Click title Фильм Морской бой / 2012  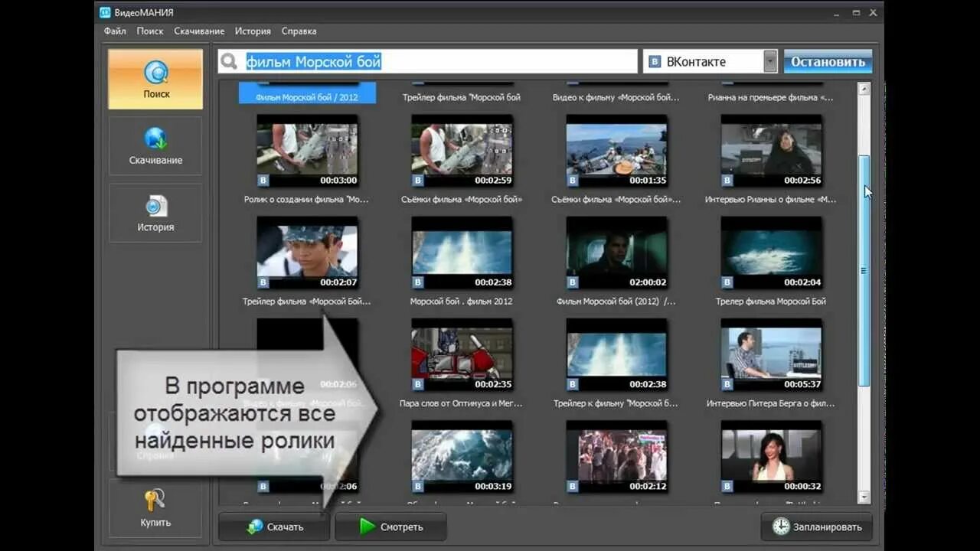tap(307, 98)
